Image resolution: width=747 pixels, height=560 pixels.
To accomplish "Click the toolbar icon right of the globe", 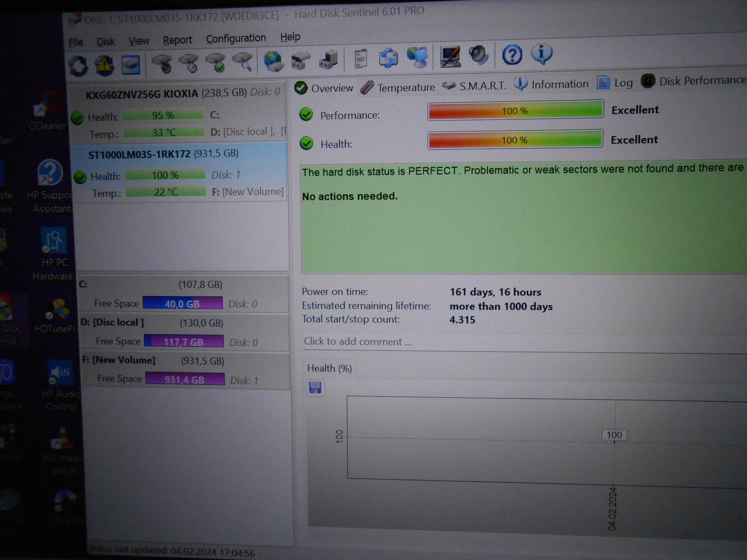I will pyautogui.click(x=300, y=61).
